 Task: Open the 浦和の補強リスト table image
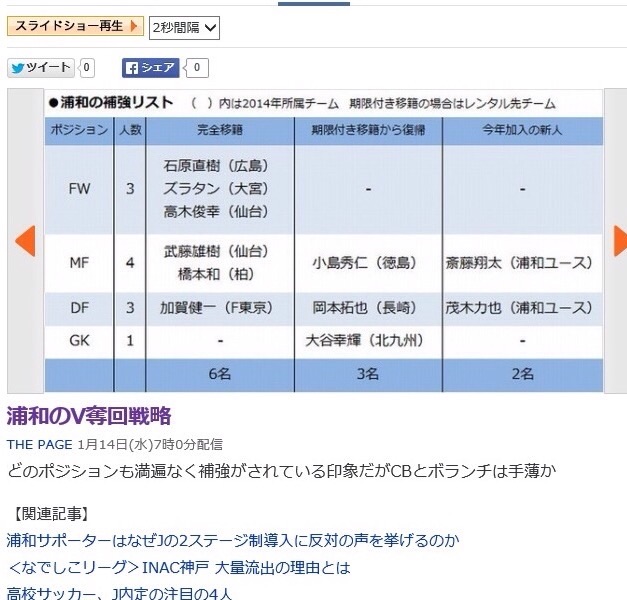pyautogui.click(x=324, y=240)
